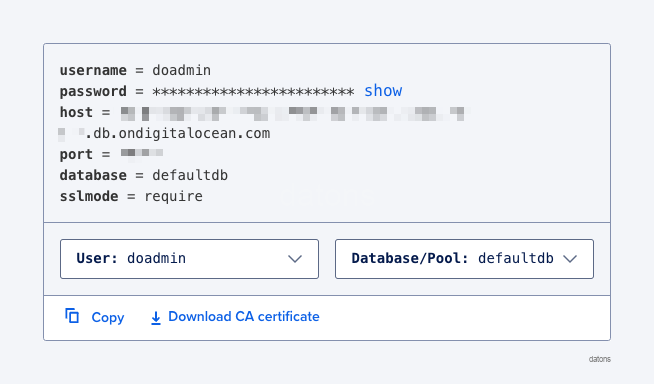Click the port label text
The width and height of the screenshot is (654, 384).
coord(76,155)
